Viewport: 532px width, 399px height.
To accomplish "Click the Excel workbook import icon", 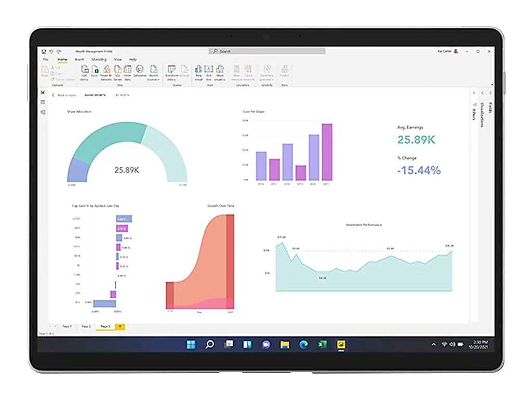I will click(x=95, y=71).
